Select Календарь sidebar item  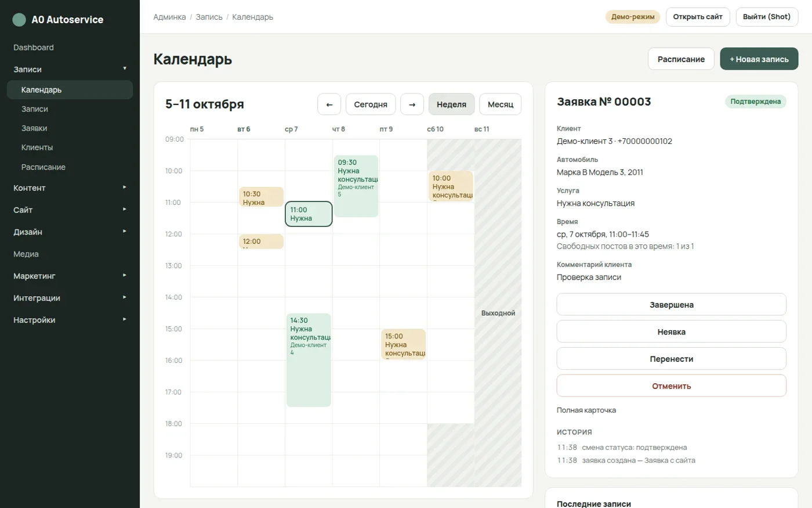[70, 90]
